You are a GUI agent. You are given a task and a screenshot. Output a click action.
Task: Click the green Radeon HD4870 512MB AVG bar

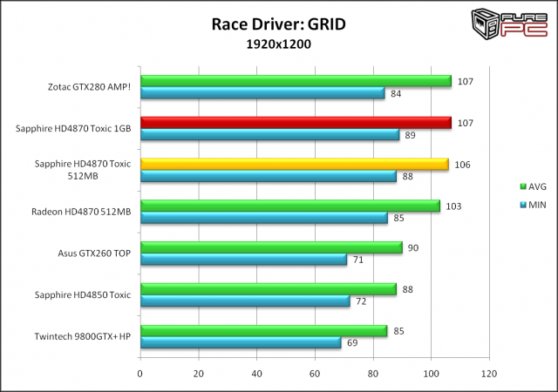(290, 206)
